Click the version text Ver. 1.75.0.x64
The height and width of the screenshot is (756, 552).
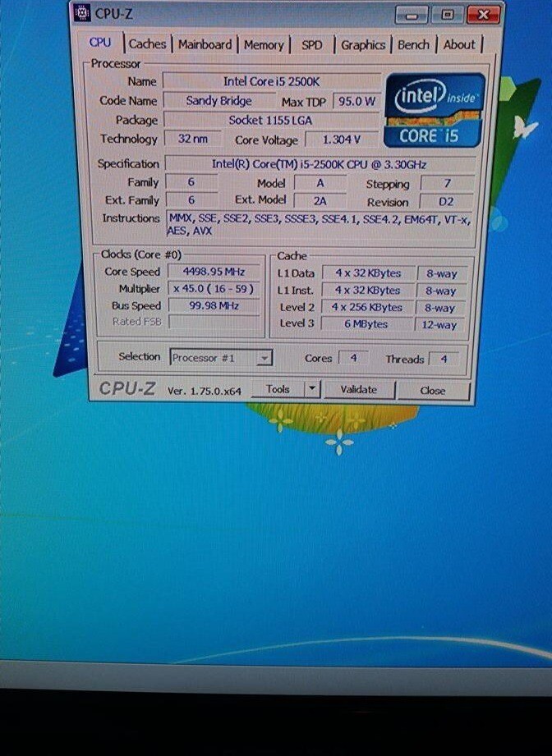point(204,391)
